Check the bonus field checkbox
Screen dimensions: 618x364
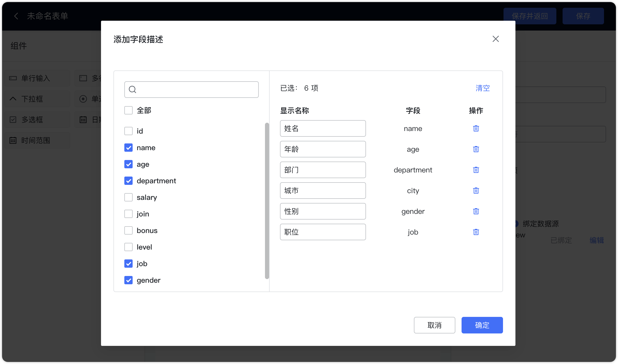tap(128, 230)
